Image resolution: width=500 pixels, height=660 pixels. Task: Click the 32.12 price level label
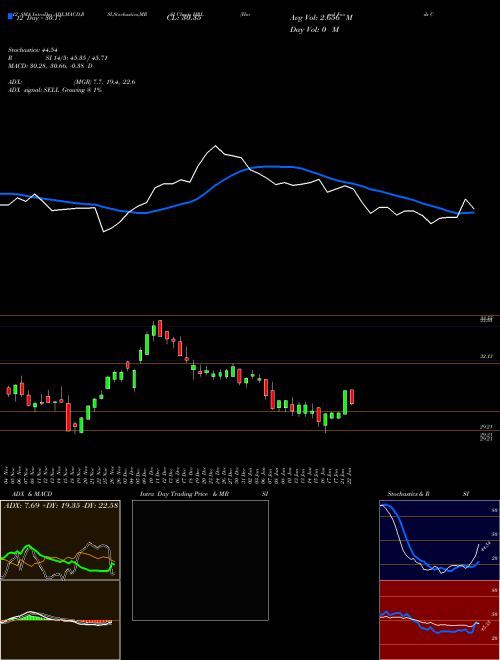tap(486, 356)
